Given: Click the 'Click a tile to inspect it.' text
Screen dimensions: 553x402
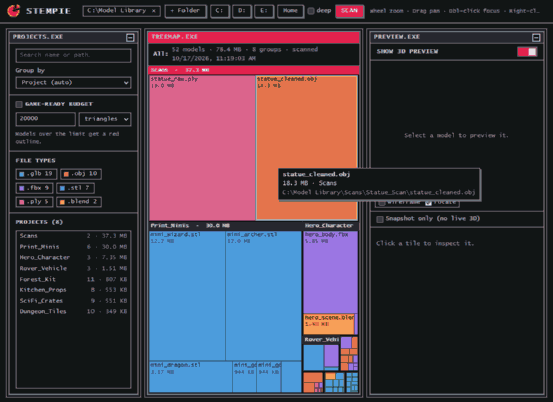Looking at the screenshot, I should pyautogui.click(x=425, y=244).
